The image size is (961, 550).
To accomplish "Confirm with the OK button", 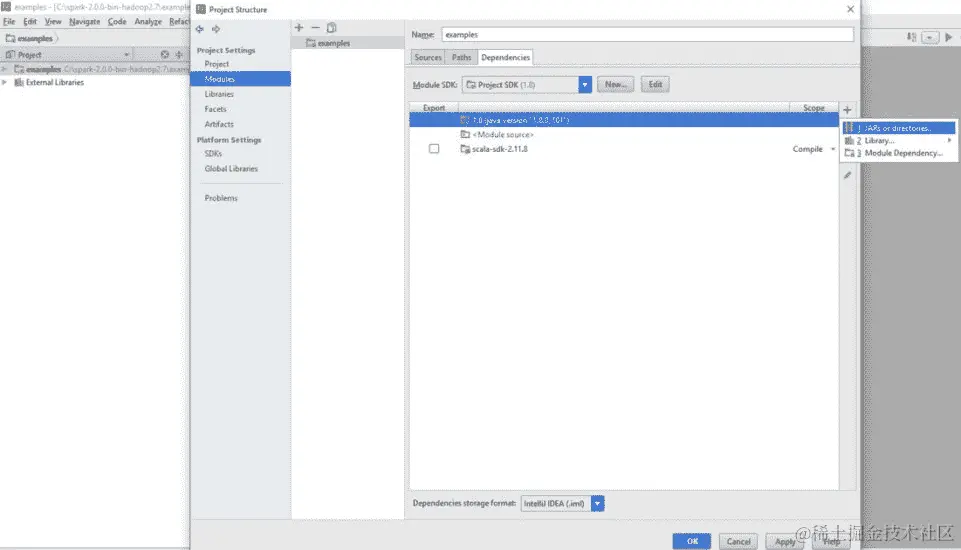I will (x=692, y=541).
